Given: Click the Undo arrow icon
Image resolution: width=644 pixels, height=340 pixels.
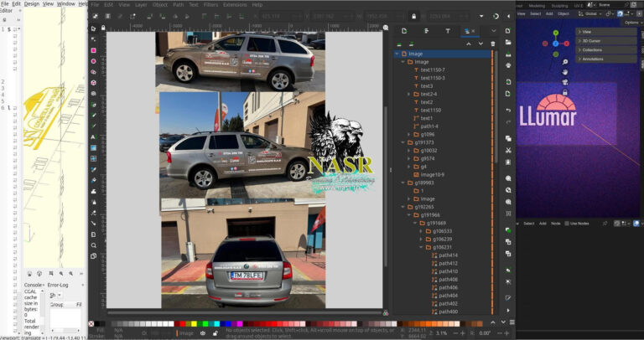Looking at the screenshot, I should point(508,110).
